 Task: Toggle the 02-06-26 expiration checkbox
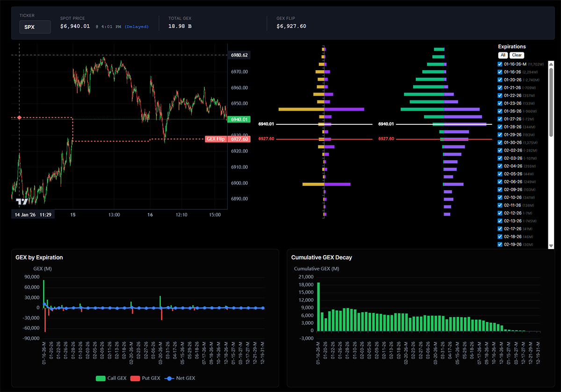(500, 182)
